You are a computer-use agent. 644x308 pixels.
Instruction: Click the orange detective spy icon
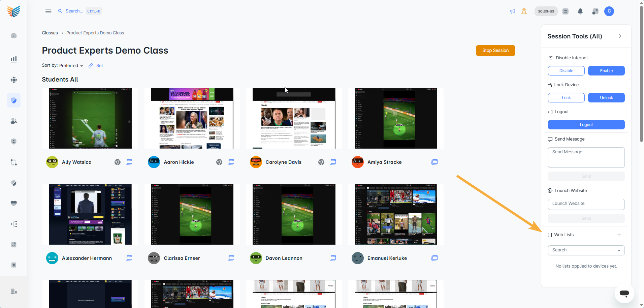524,11
